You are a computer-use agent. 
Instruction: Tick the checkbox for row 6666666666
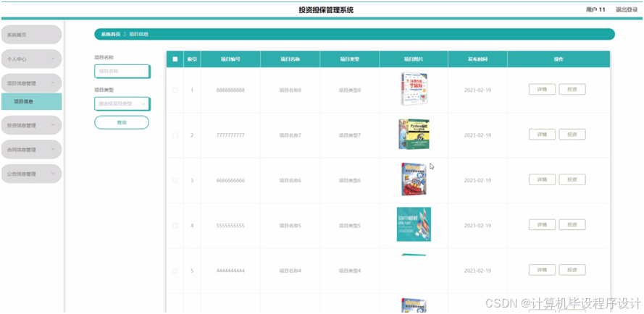point(175,181)
